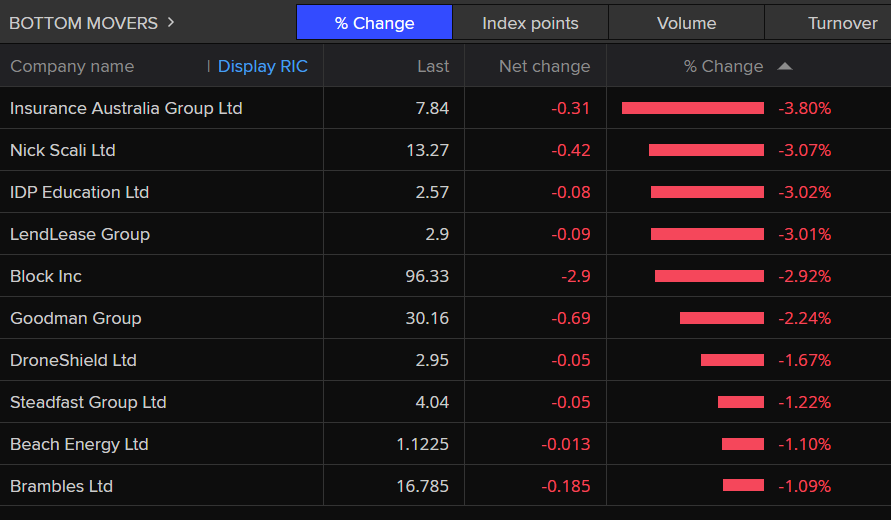This screenshot has width=891, height=520.
Task: Click the -3.07% percentage value
Action: [x=805, y=150]
